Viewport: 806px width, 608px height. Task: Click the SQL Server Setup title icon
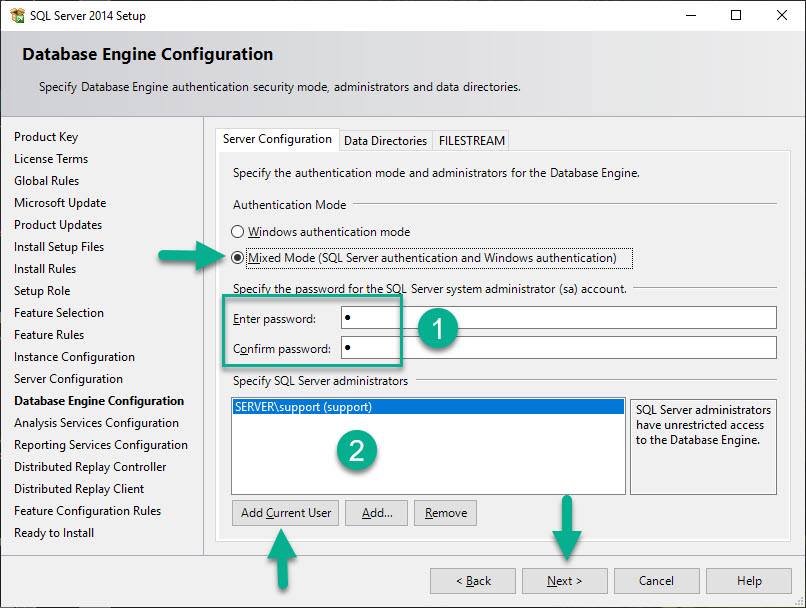coord(17,15)
